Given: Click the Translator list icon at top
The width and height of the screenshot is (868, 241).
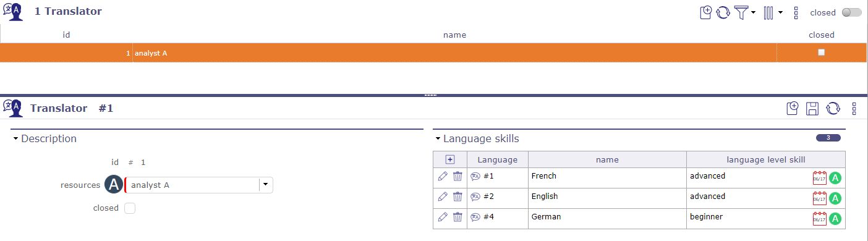Looking at the screenshot, I should coord(12,11).
